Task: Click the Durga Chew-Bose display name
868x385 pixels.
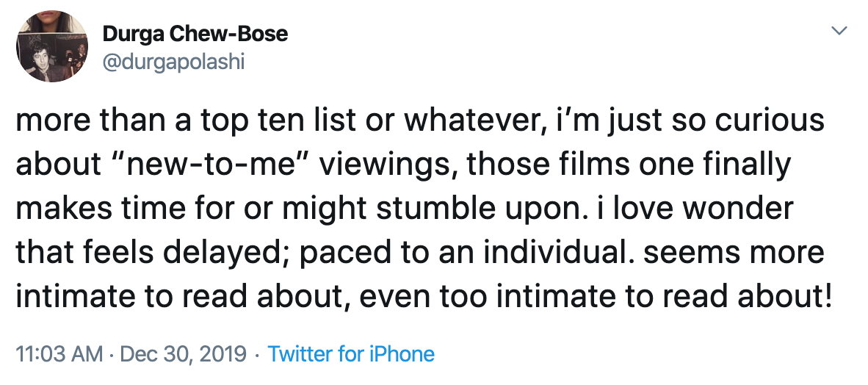Action: pos(195,34)
